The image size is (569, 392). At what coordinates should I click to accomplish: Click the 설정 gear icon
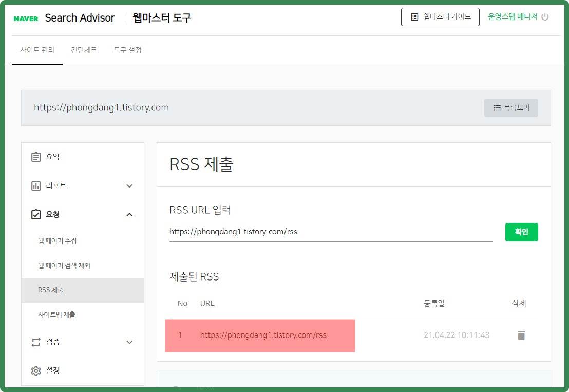click(36, 370)
